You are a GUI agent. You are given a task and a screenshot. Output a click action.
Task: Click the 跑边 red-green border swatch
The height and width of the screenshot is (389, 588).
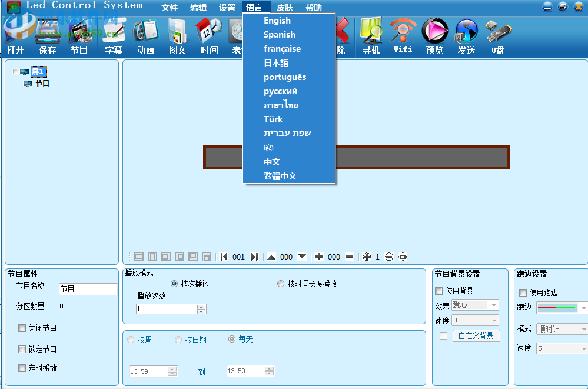tap(556, 308)
